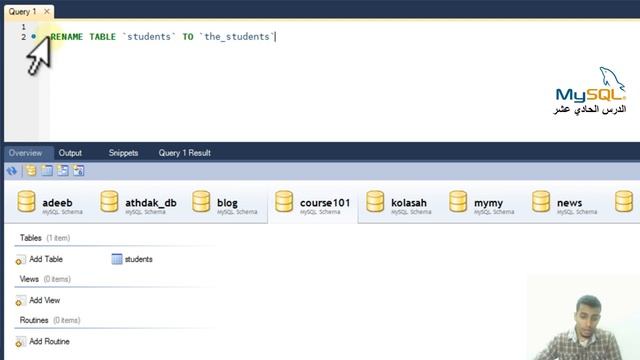Image resolution: width=640 pixels, height=360 pixels.
Task: Open the Output tab
Action: [70, 153]
